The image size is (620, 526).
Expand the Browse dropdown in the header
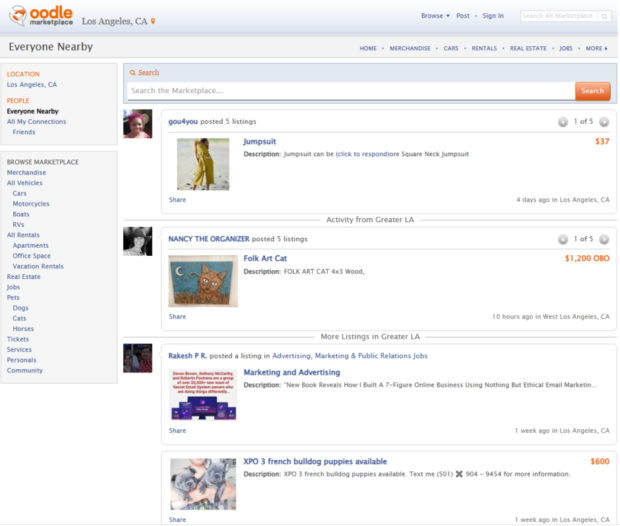point(433,16)
